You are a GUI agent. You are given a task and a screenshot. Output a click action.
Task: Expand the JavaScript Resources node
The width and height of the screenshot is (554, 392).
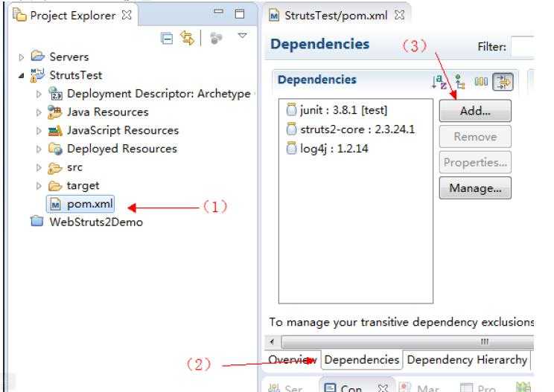[x=39, y=131]
